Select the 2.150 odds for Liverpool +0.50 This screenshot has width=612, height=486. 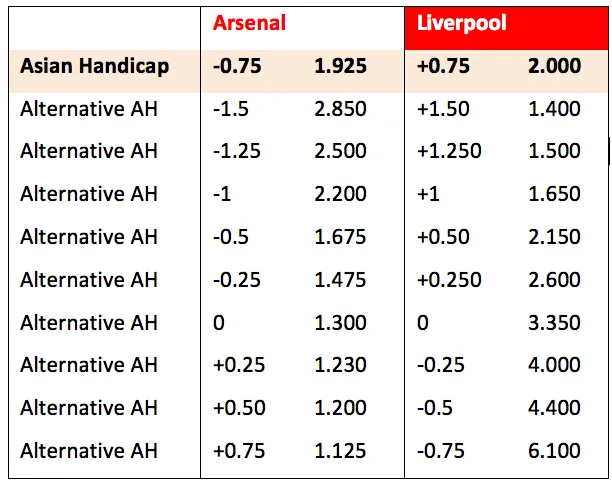(555, 237)
